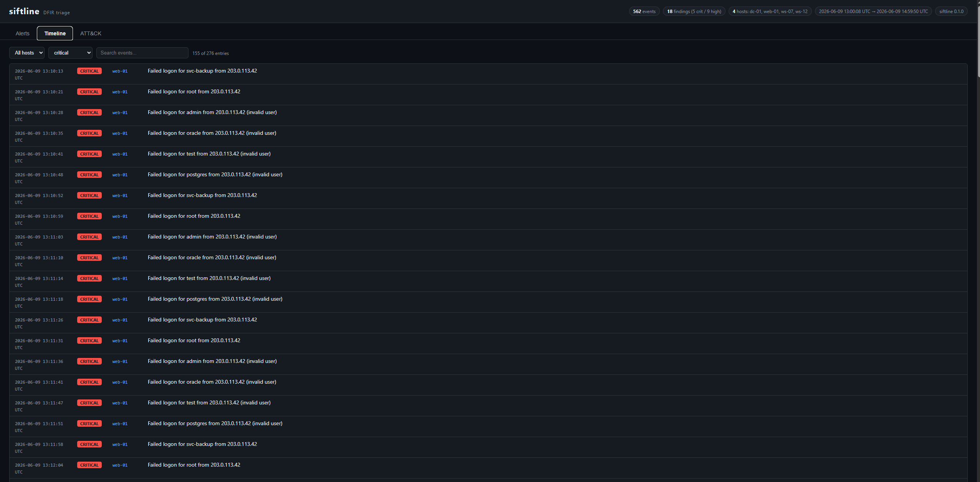Open the 13:11:18 failed logon for postgres event
The width and height of the screenshot is (980, 482).
(x=488, y=302)
